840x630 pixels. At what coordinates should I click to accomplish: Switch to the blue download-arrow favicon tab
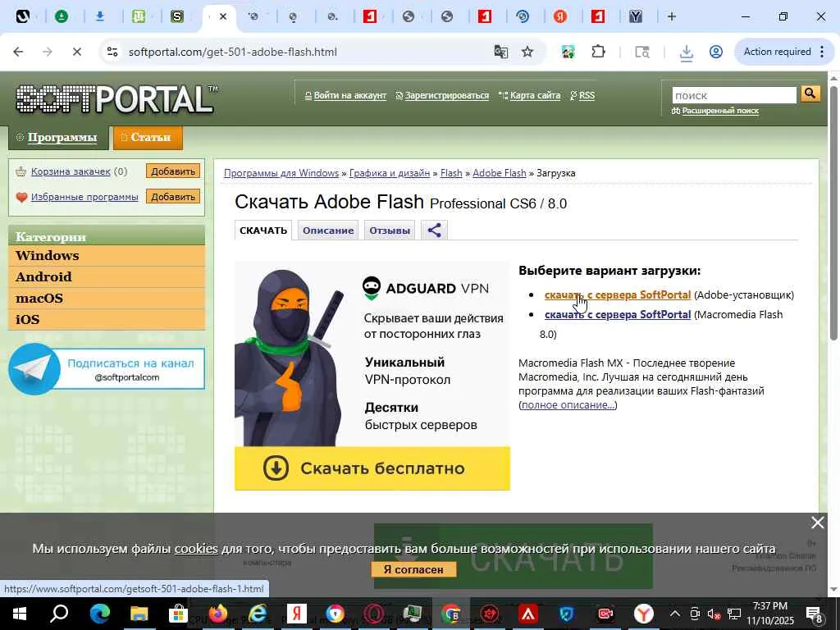(x=99, y=16)
